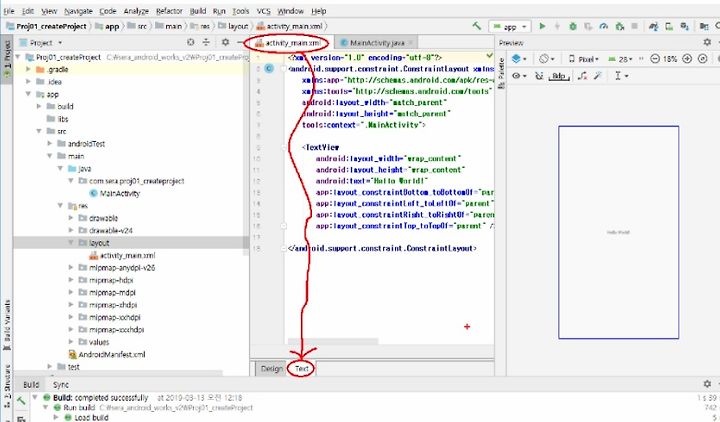Open Project panel gear settings
The image size is (720, 422).
[225, 42]
